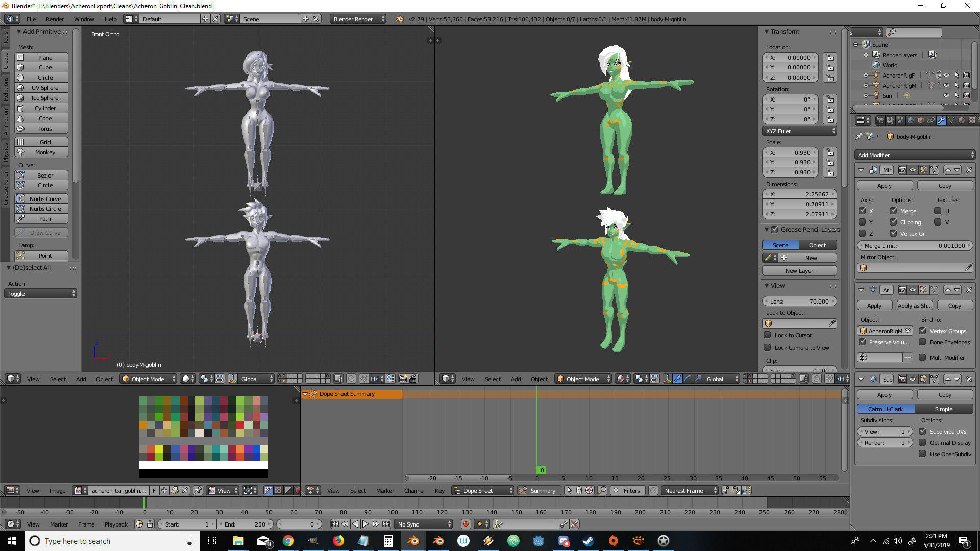Toggle the render camera for Sun
This screenshot has height=551, width=980.
(x=966, y=95)
